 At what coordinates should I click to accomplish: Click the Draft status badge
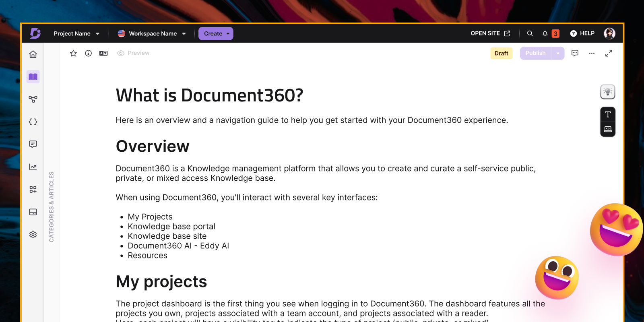501,53
